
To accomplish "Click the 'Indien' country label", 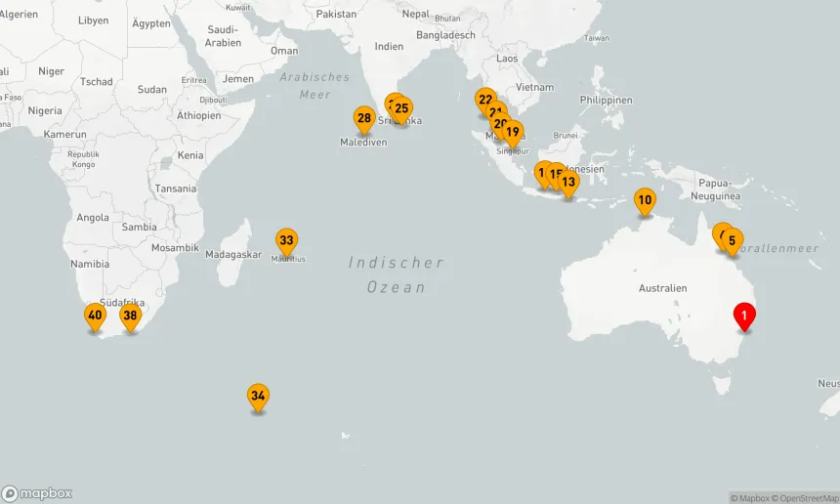I will click(389, 47).
